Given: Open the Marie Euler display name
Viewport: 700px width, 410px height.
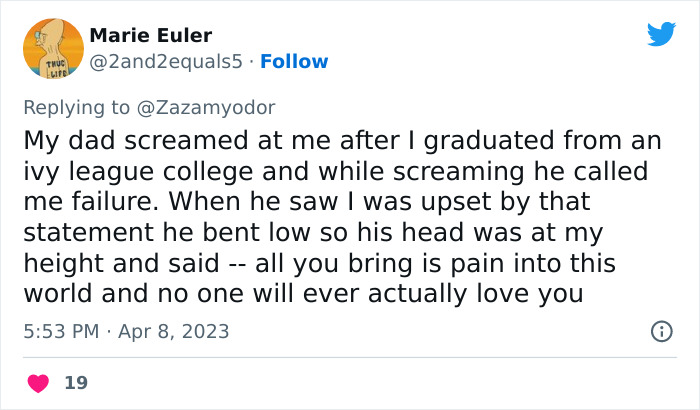Looking at the screenshot, I should [x=151, y=36].
